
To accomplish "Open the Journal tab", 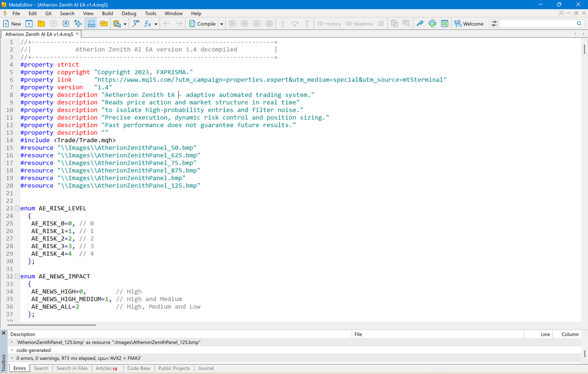I will coord(206,368).
